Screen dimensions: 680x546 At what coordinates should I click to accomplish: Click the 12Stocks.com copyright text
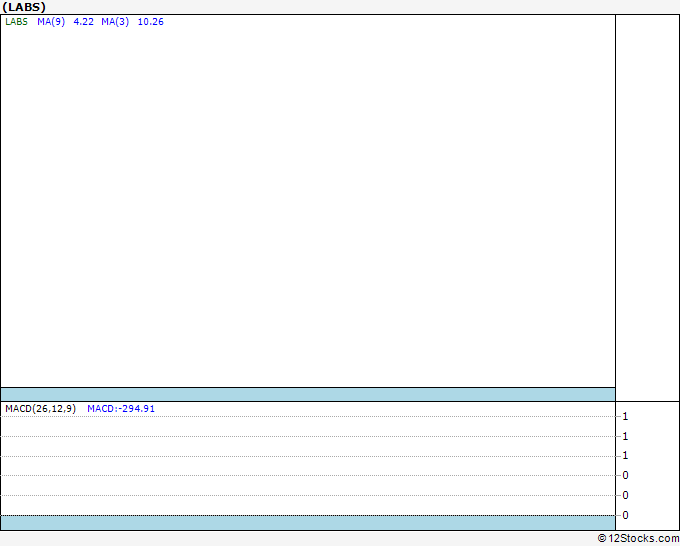tap(638, 538)
